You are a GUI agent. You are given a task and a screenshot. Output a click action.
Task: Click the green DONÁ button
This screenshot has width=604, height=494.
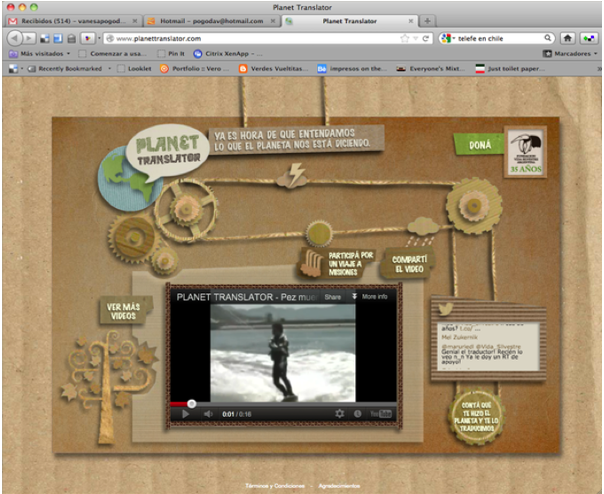(x=480, y=145)
